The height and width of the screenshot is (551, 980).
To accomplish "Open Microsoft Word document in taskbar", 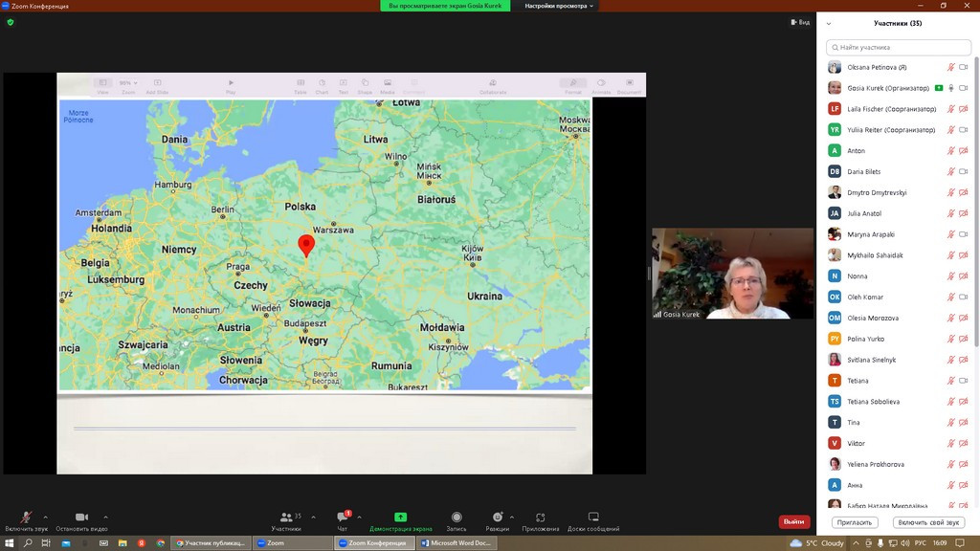I will click(456, 542).
